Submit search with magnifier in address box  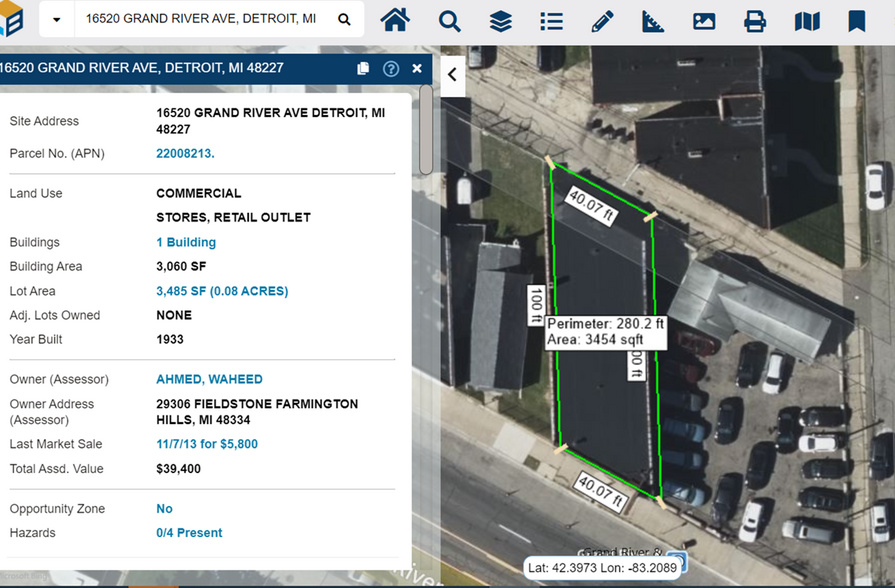344,19
